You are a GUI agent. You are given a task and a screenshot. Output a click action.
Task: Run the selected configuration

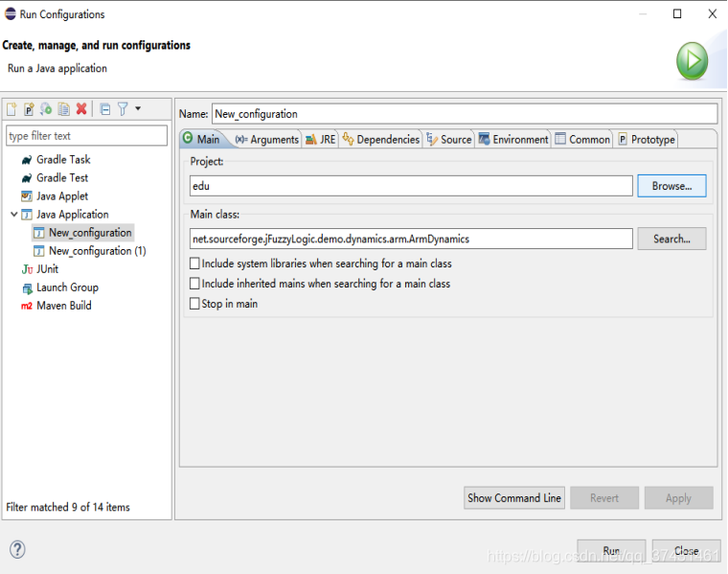[611, 550]
